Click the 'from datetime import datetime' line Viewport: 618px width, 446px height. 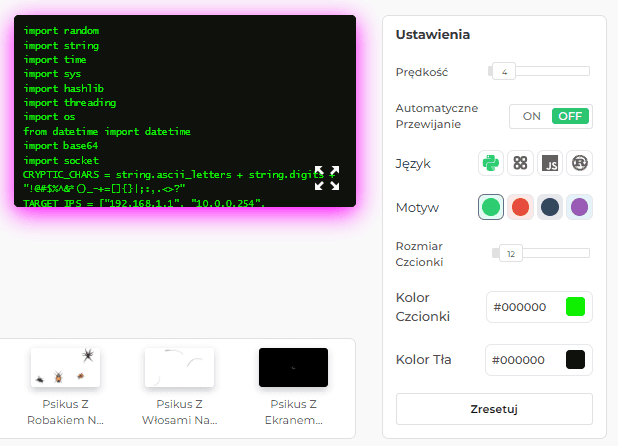click(x=107, y=132)
